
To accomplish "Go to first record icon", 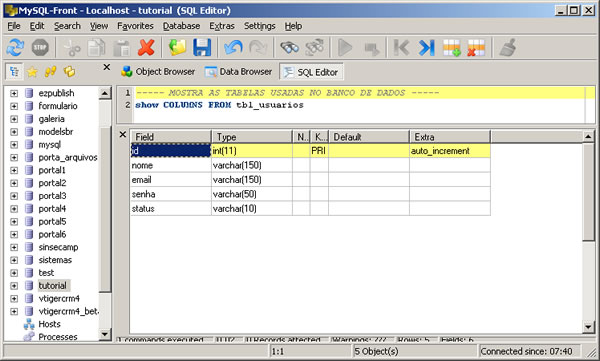I will click(x=401, y=48).
